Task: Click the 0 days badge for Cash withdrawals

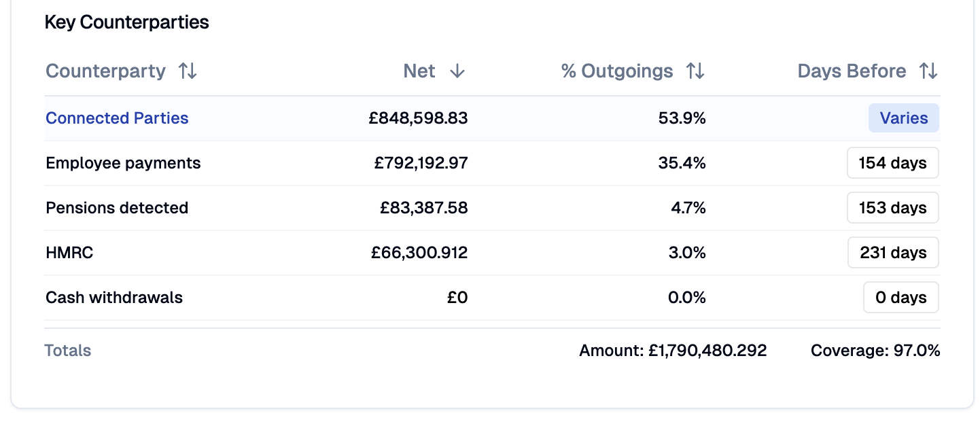Action: pos(900,297)
